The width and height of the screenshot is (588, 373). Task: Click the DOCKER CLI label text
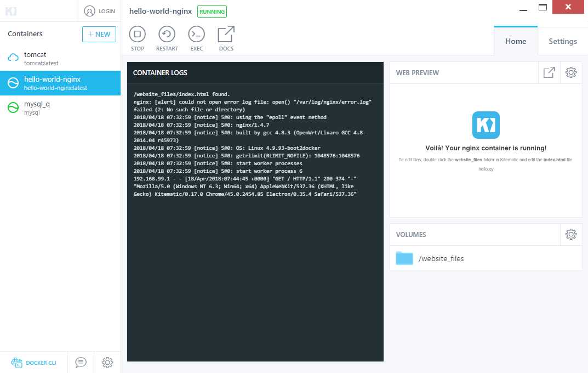point(41,363)
